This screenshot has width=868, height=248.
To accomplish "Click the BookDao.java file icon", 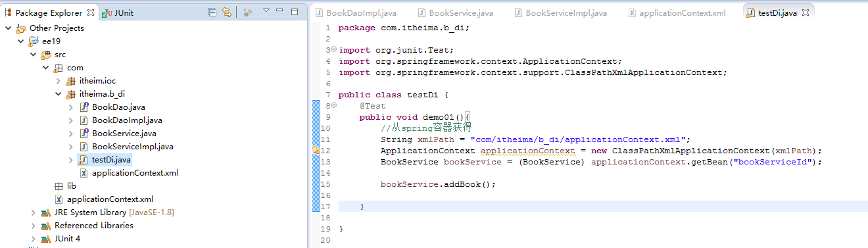I will point(84,107).
